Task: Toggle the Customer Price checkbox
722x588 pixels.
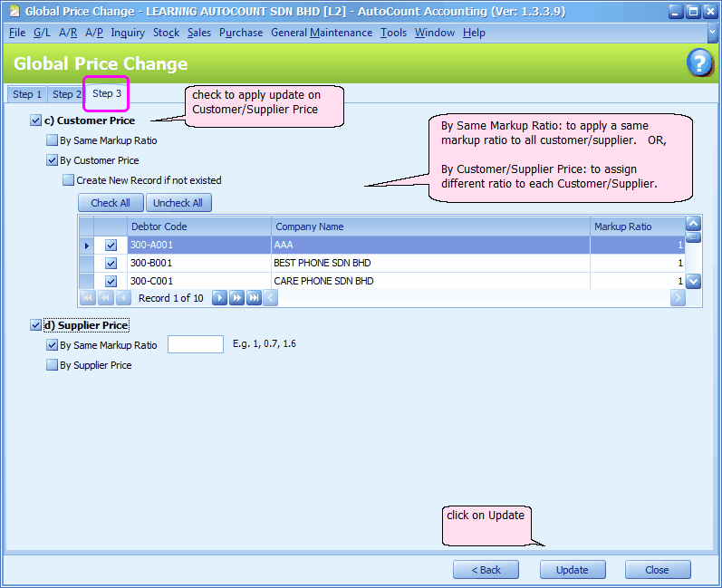Action: click(x=35, y=120)
